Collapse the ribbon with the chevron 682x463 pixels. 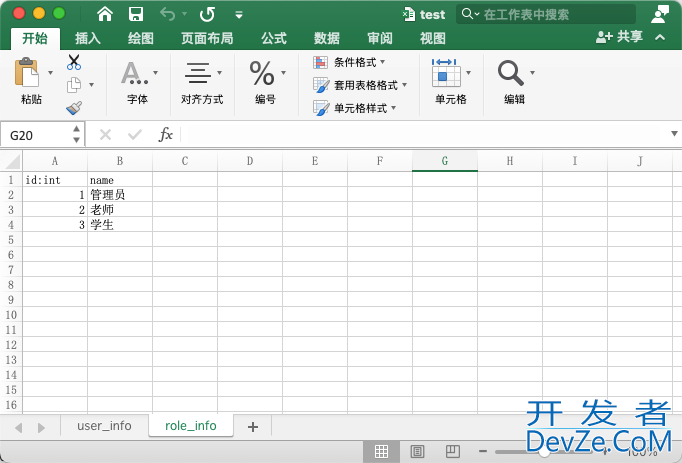[x=660, y=37]
